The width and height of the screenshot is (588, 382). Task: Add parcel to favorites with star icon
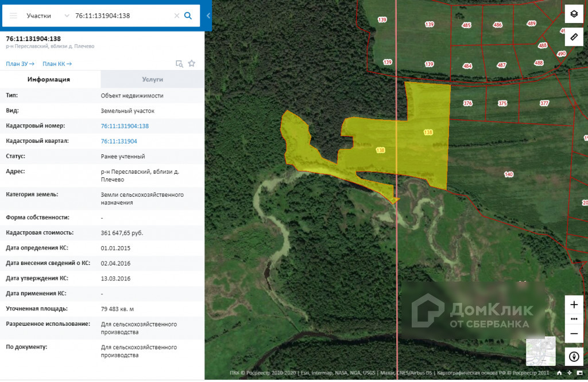point(192,63)
